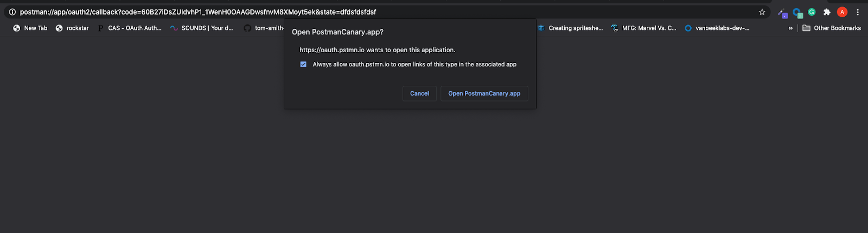Screen dimensions: 868x233
Task: Expand the hidden bookmarks chevron
Action: [790, 28]
